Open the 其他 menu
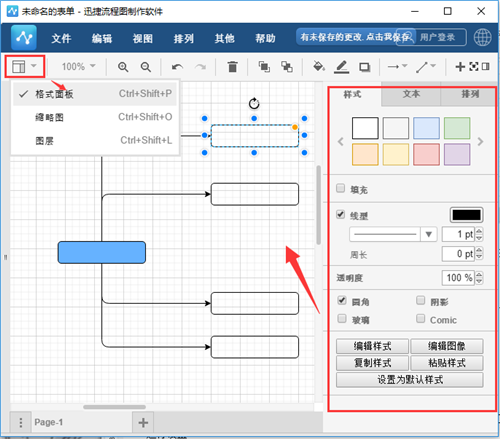This screenshot has height=439, width=500. click(224, 38)
